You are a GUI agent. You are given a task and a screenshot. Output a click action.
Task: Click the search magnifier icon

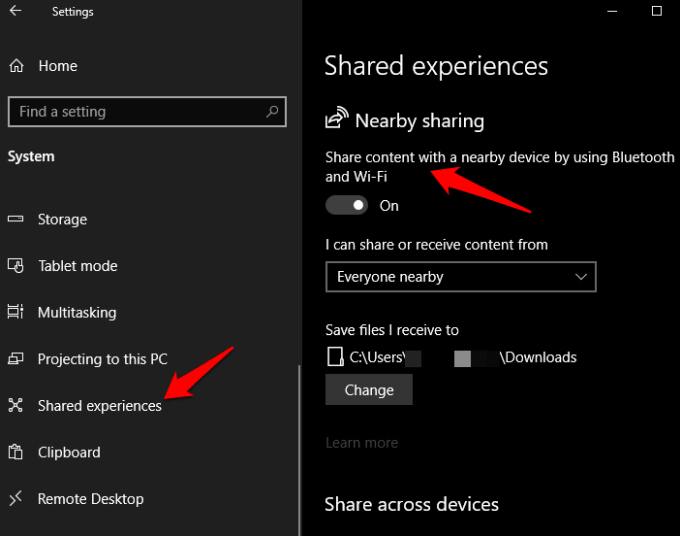click(273, 112)
